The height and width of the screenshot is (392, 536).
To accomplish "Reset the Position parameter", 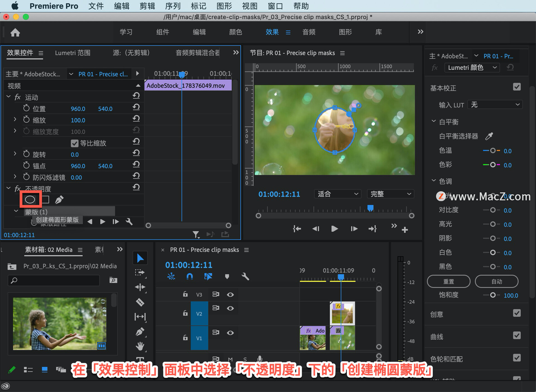I will coord(136,107).
